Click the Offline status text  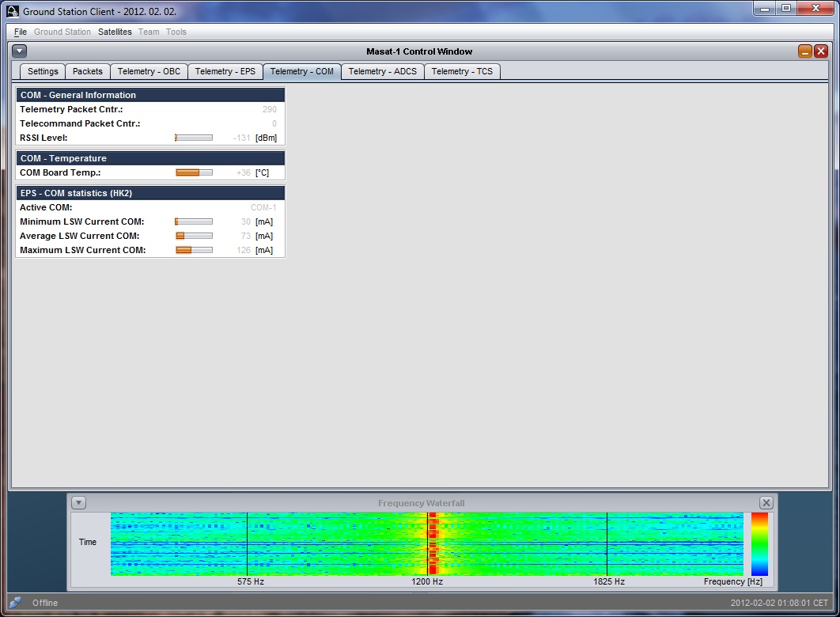point(45,603)
